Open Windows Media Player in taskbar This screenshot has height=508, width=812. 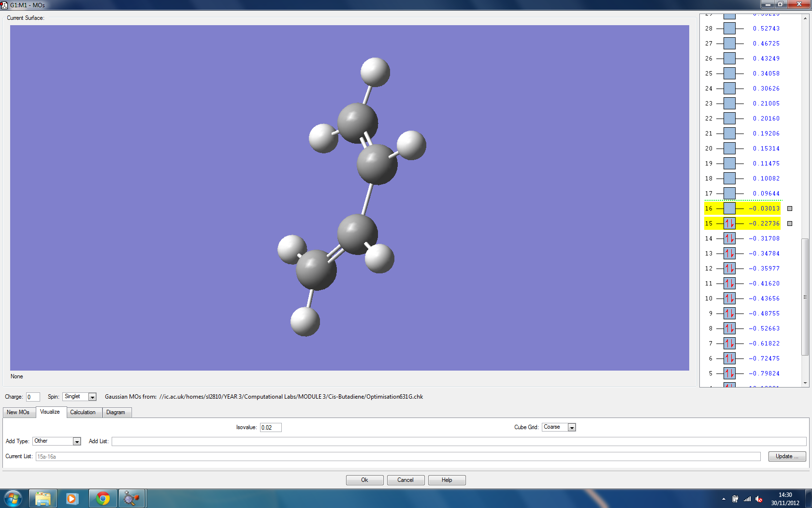click(72, 498)
